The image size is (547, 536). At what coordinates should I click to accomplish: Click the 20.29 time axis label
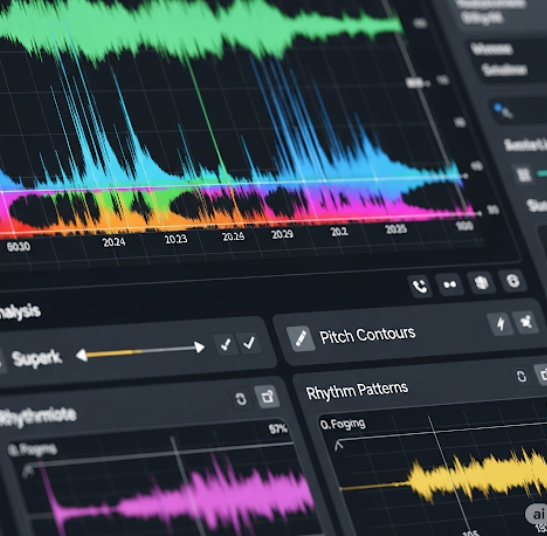282,234
